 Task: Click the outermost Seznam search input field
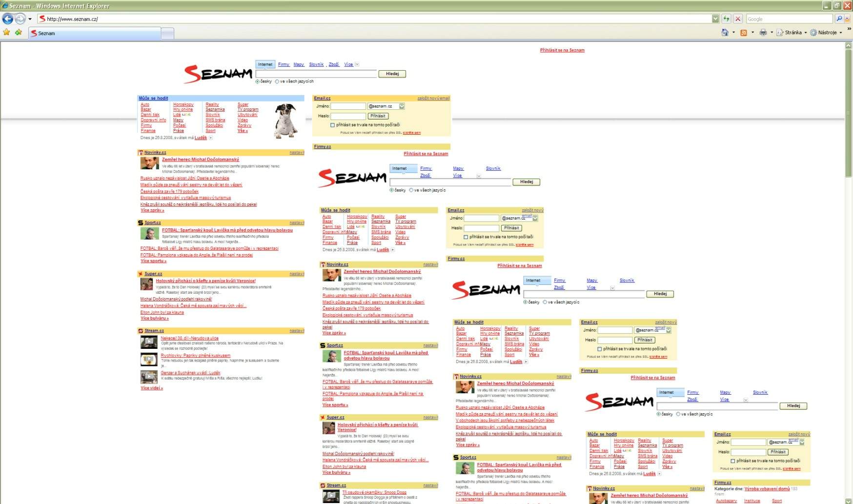pyautogui.click(x=316, y=74)
